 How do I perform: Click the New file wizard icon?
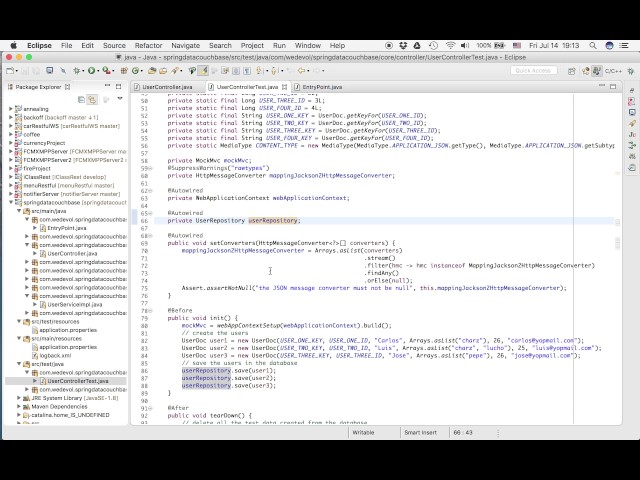click(x=10, y=71)
